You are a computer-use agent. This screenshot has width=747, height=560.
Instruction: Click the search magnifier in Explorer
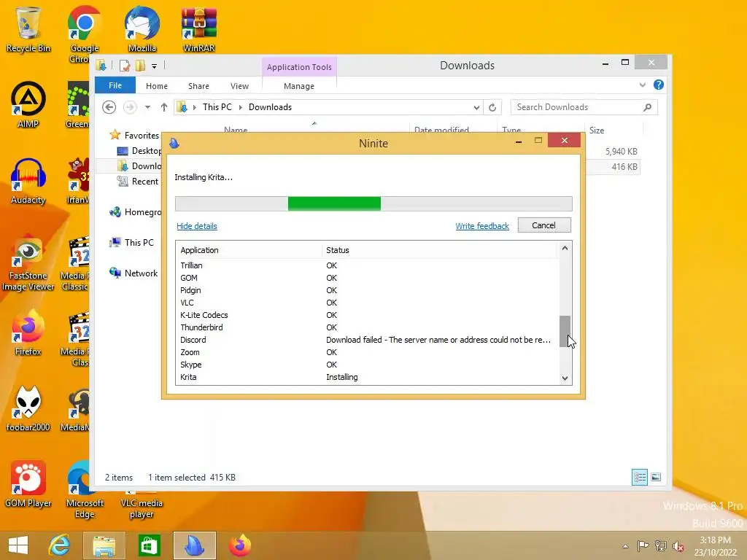pos(647,107)
